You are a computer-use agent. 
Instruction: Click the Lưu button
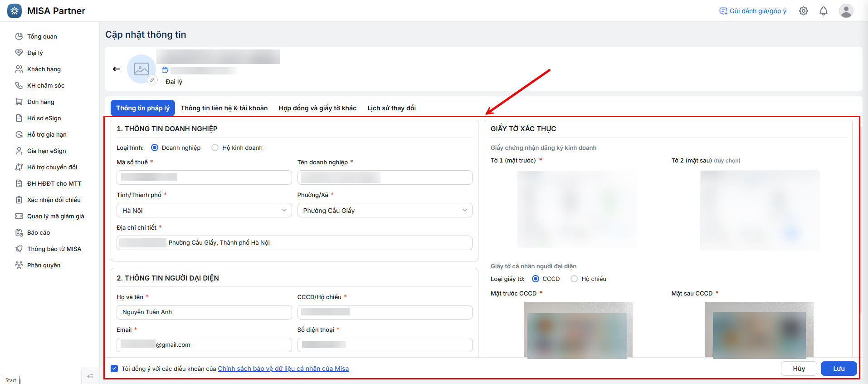[839, 369]
